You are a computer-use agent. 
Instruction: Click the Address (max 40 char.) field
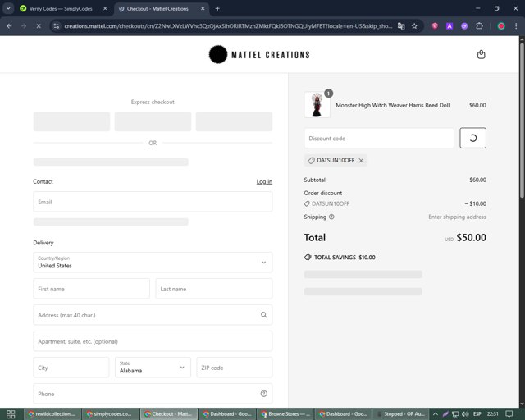[153, 315]
